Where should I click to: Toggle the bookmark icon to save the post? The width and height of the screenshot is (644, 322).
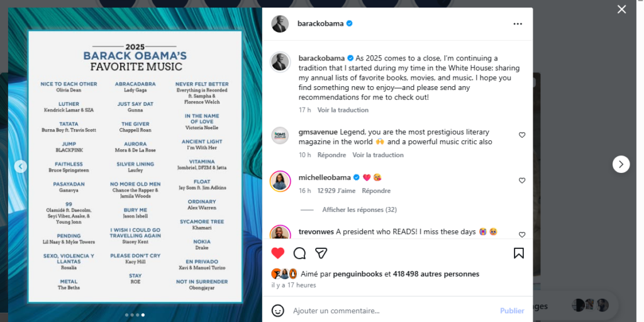519,253
